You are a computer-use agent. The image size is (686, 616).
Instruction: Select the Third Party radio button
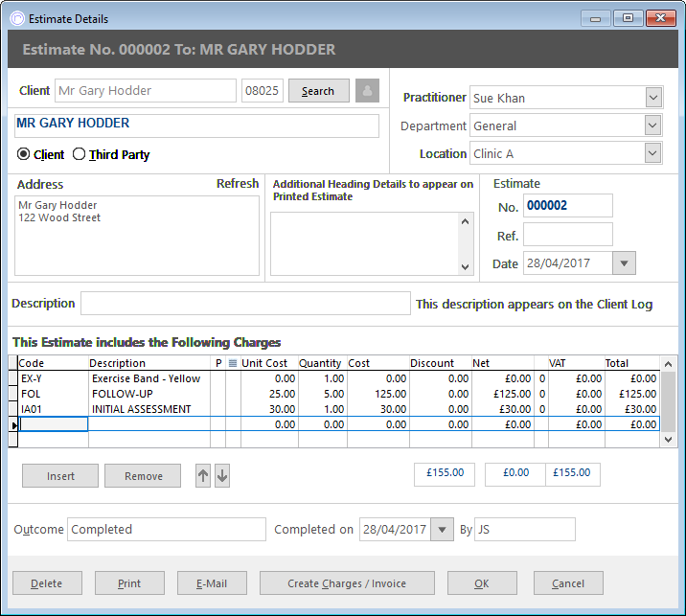[x=79, y=154]
